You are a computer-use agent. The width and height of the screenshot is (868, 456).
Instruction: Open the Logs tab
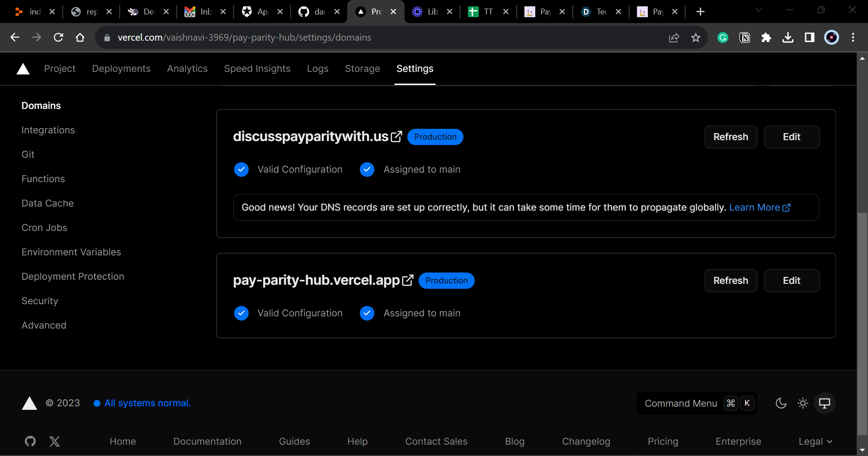317,69
